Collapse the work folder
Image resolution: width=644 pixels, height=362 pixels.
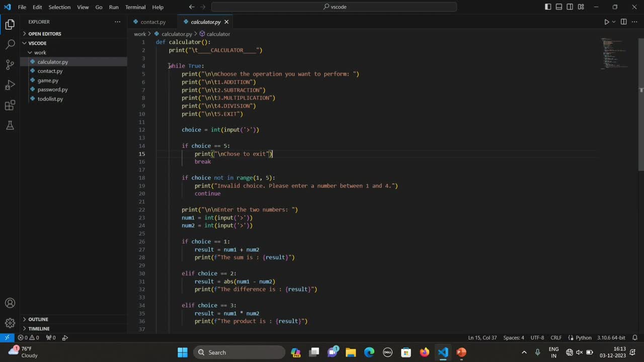coord(73,52)
